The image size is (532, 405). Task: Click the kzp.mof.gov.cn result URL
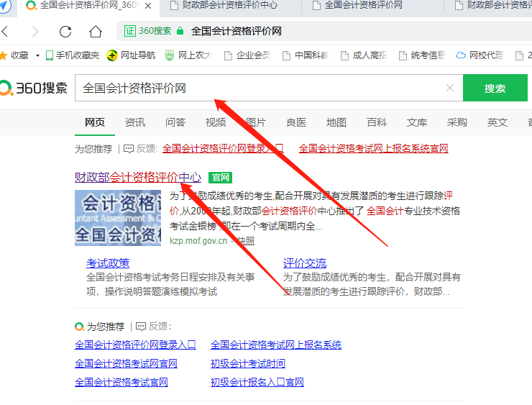pos(198,241)
